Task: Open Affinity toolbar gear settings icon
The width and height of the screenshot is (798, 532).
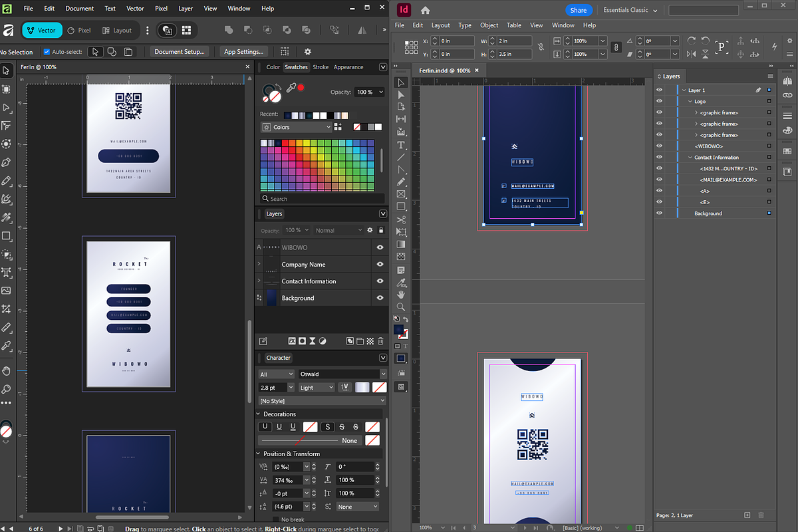Action: coord(307,52)
